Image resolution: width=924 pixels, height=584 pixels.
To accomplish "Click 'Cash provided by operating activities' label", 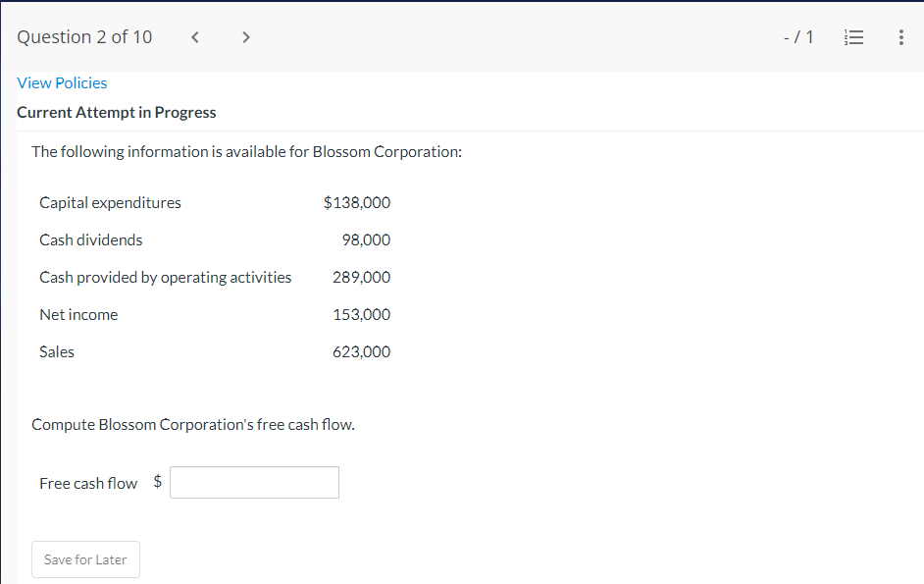I will tap(166, 277).
